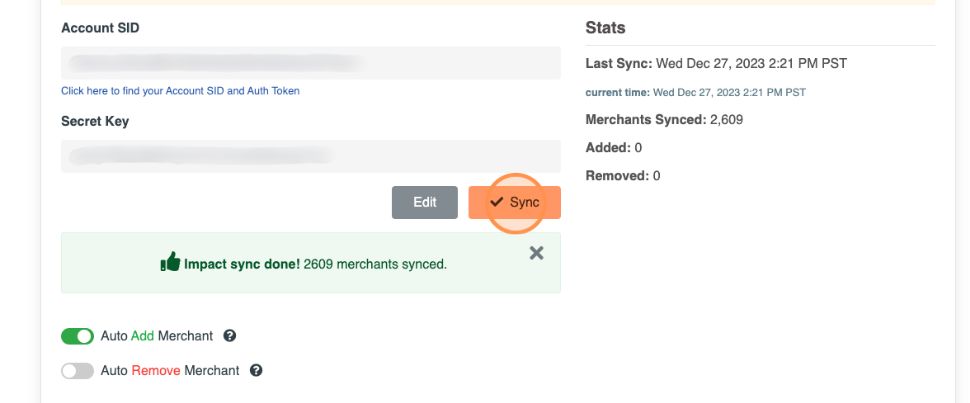The image size is (970, 403).
Task: Click the small current time line
Action: click(x=695, y=92)
